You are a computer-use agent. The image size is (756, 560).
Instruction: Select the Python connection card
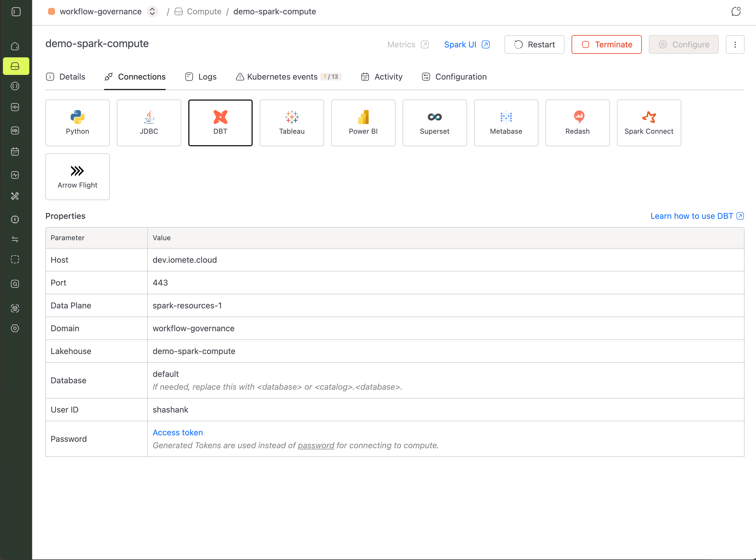click(x=77, y=123)
